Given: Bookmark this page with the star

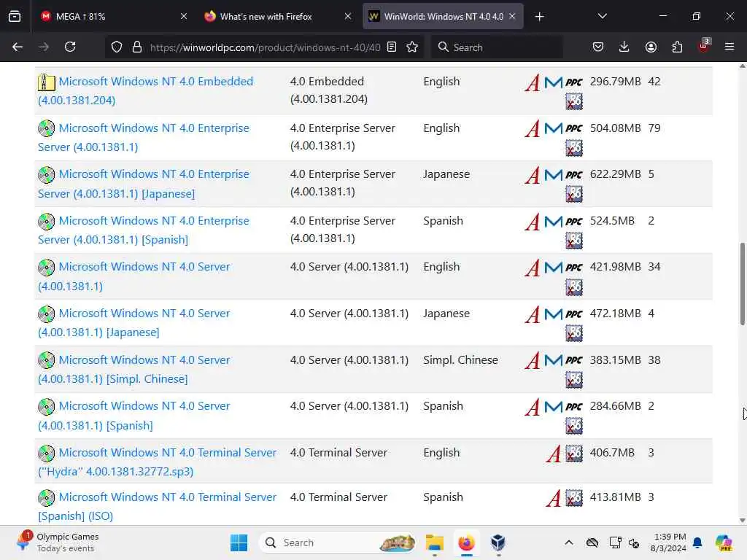Looking at the screenshot, I should [x=412, y=47].
